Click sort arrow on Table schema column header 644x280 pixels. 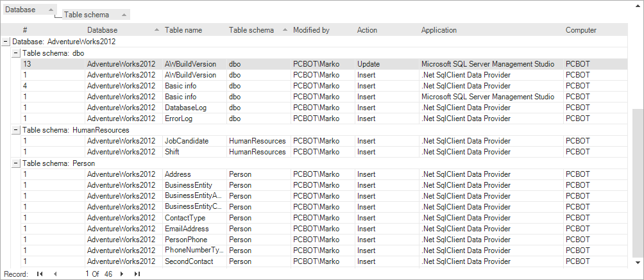[x=285, y=30]
